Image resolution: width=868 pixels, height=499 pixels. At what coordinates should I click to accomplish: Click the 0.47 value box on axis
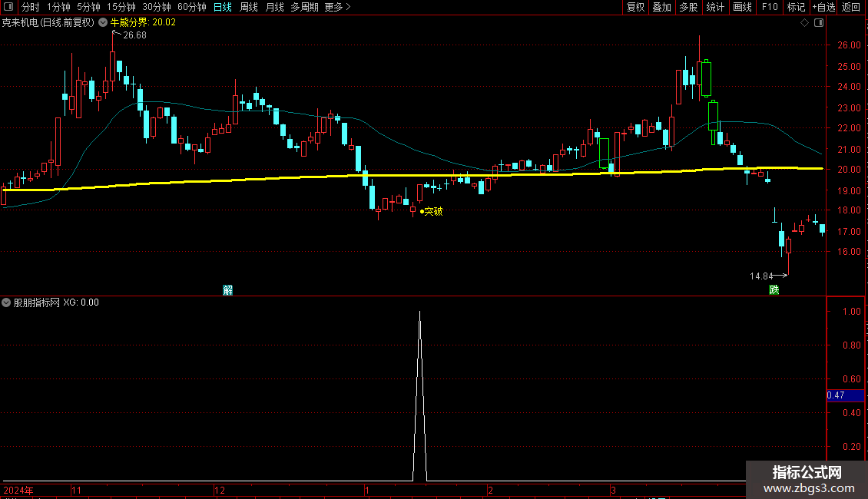pyautogui.click(x=845, y=395)
